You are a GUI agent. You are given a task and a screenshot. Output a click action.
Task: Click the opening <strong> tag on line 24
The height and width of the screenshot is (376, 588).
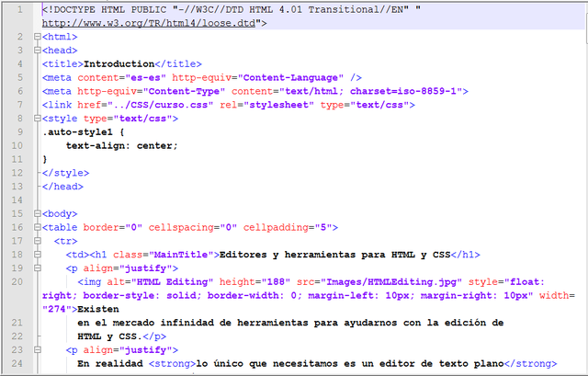point(172,364)
